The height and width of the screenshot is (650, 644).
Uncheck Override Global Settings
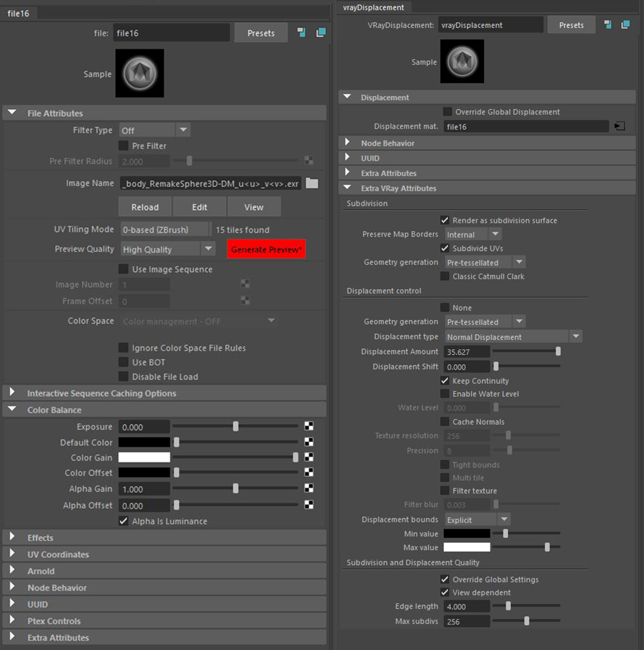point(445,579)
